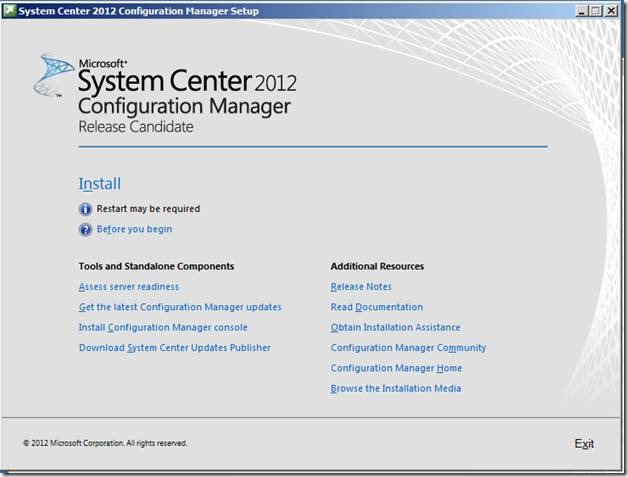
Task: Open Configuration Manager Home link
Action: point(396,368)
